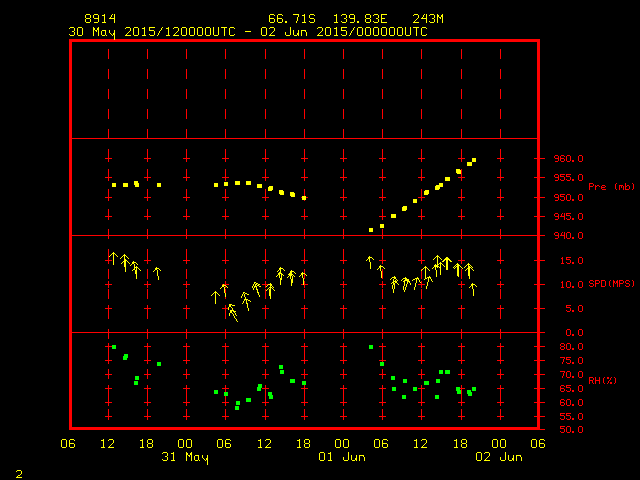Click the 01 Jun date label
The image size is (640, 480).
[x=341, y=457]
